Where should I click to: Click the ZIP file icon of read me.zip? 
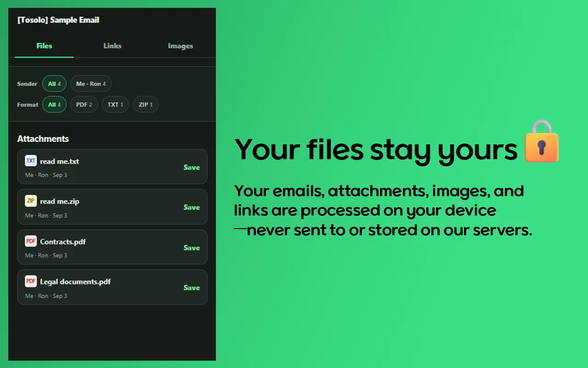31,201
